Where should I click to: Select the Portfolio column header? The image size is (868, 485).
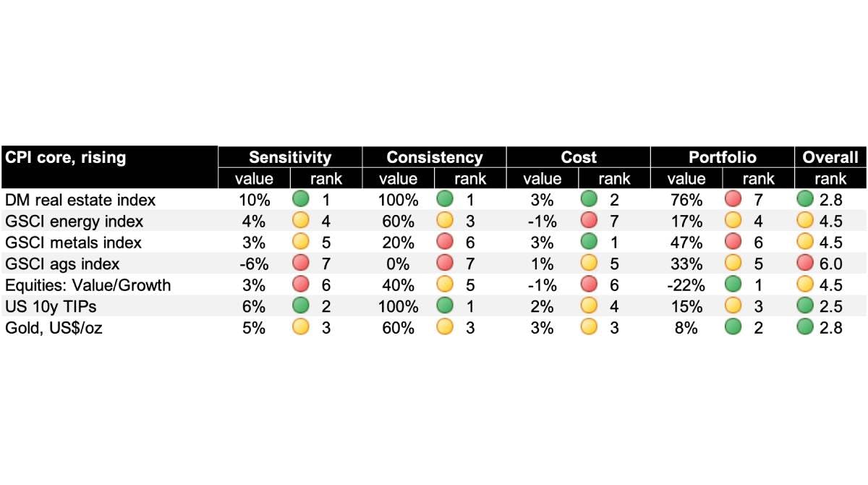722,157
